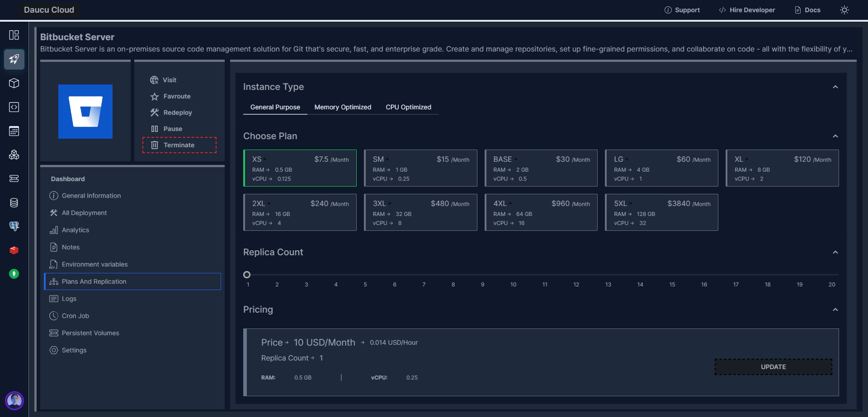Image resolution: width=868 pixels, height=417 pixels.
Task: Click the Bitbucket Server description text
Action: coord(446,49)
